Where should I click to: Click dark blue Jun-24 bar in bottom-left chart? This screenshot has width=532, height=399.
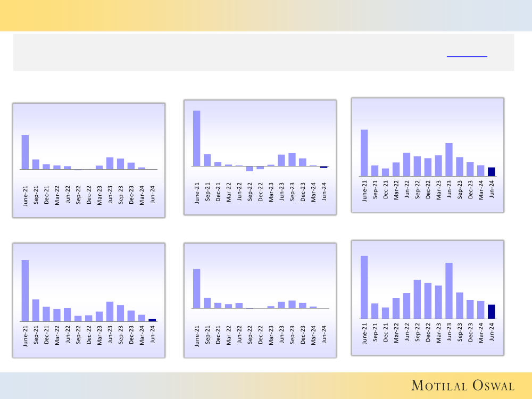152,320
